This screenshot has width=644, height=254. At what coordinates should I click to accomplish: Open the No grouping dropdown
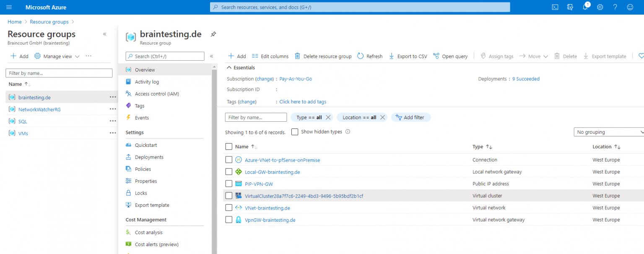(608, 131)
